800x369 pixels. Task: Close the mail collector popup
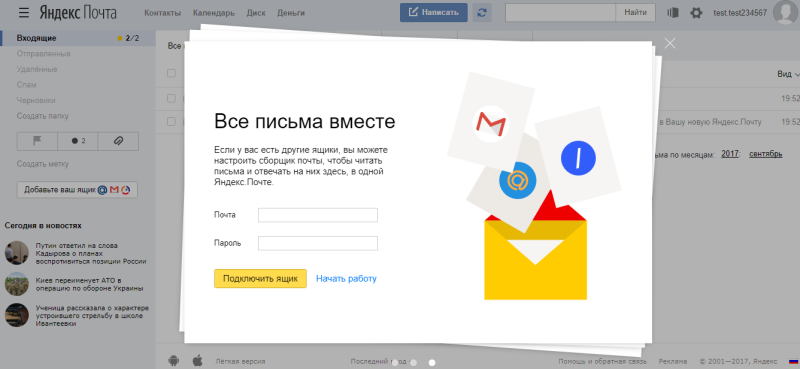tap(670, 43)
